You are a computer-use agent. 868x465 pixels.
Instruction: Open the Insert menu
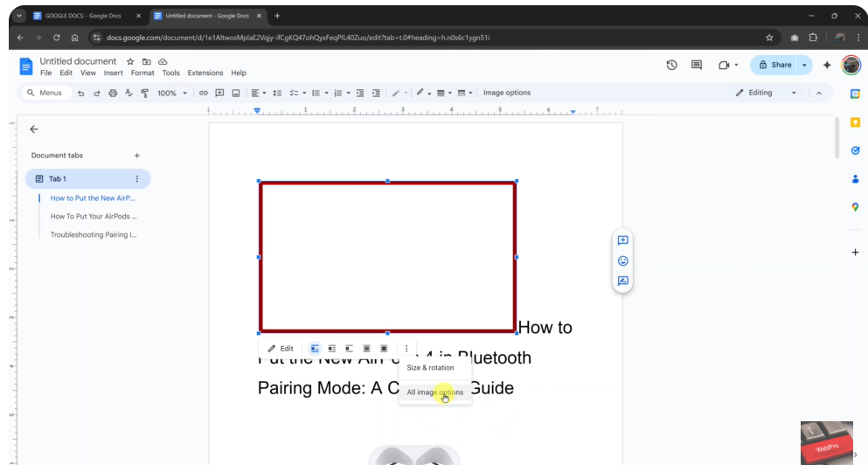[x=113, y=73]
